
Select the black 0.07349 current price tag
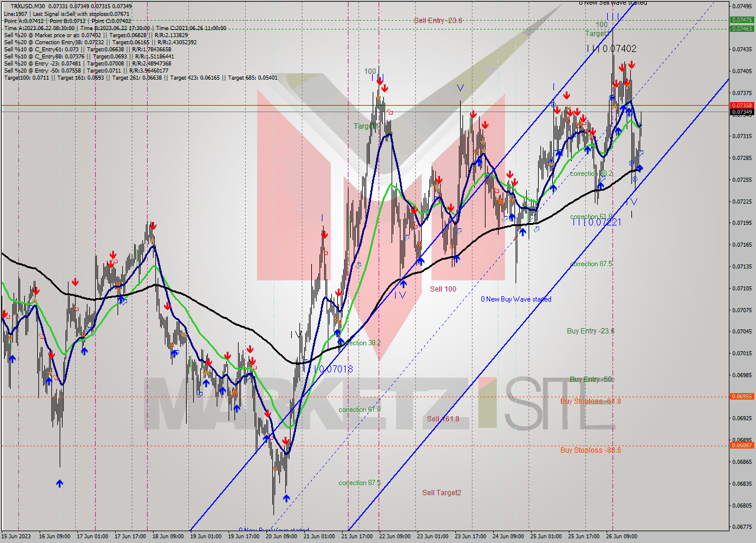(x=742, y=112)
